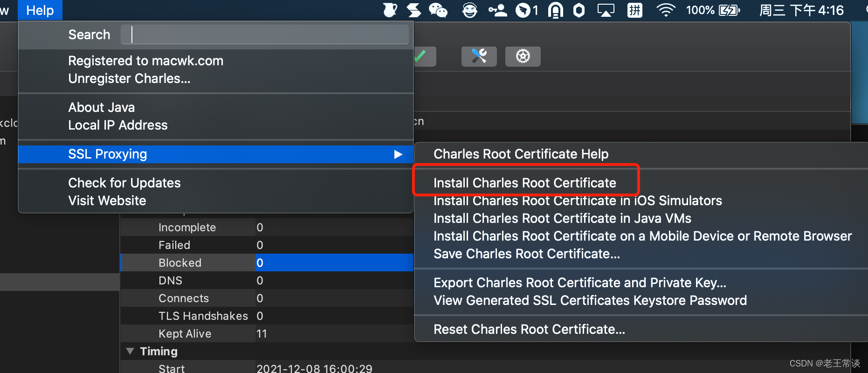Choose Install Charles Root Certificate
The image size is (868, 373).
tap(525, 183)
